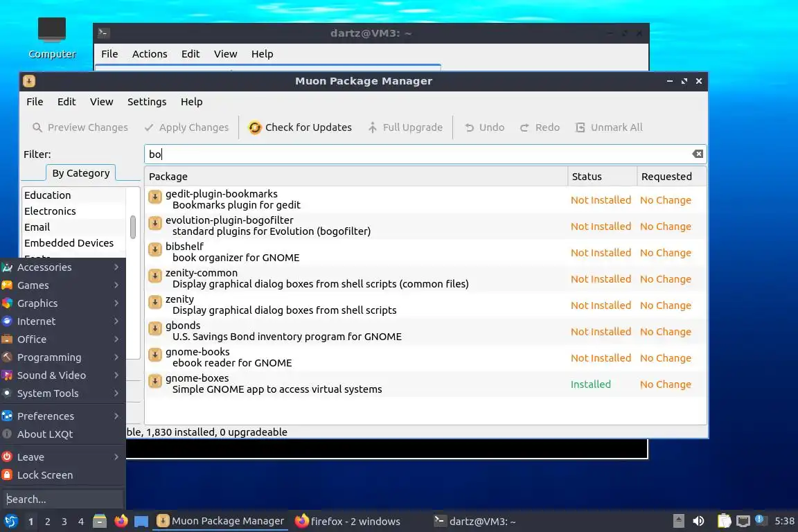The image size is (798, 532).
Task: Click the Redo toolbar button
Action: coord(540,127)
